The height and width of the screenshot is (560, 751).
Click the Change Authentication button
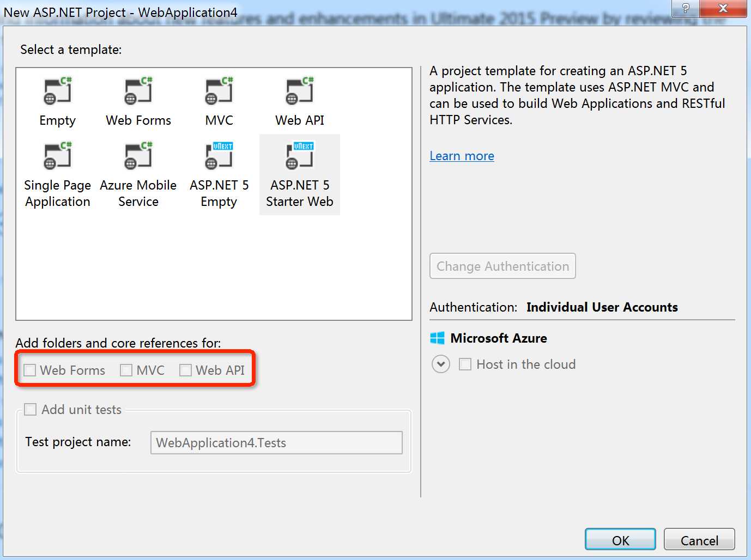point(502,266)
